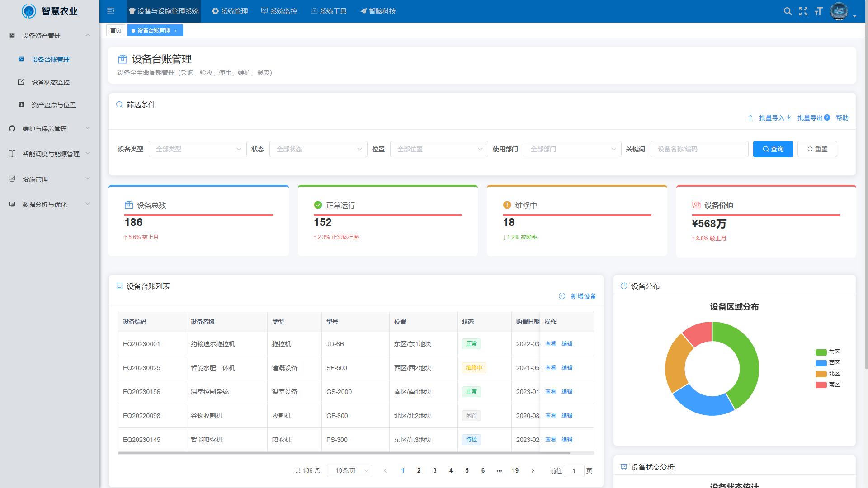Click 编辑 link for EQ20230025 row
Image resolution: width=868 pixels, height=488 pixels.
(x=566, y=368)
